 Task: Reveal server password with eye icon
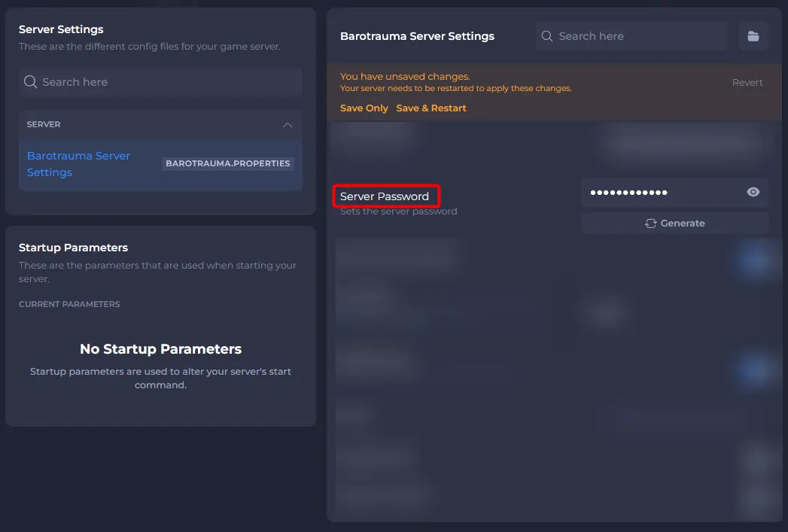click(x=753, y=192)
